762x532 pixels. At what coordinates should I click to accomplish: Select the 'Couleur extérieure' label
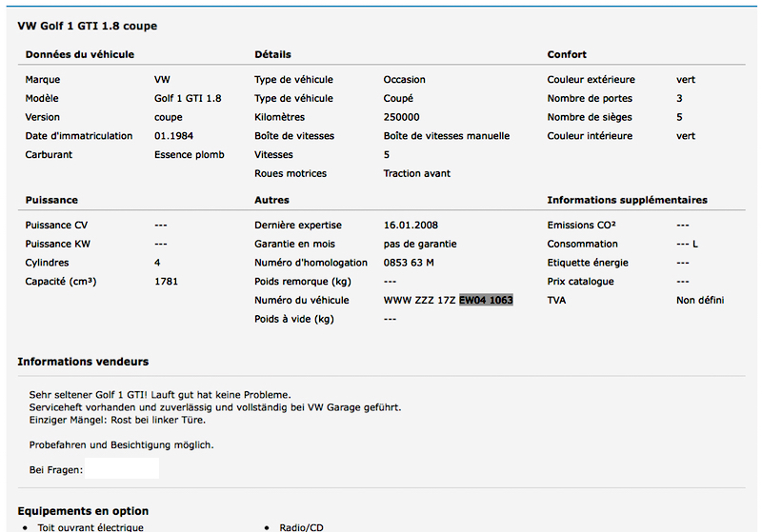point(591,80)
